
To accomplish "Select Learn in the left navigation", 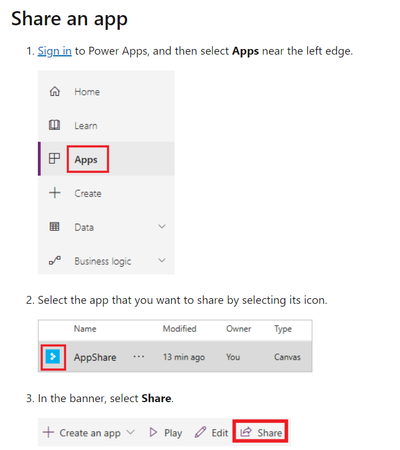I will 86,126.
